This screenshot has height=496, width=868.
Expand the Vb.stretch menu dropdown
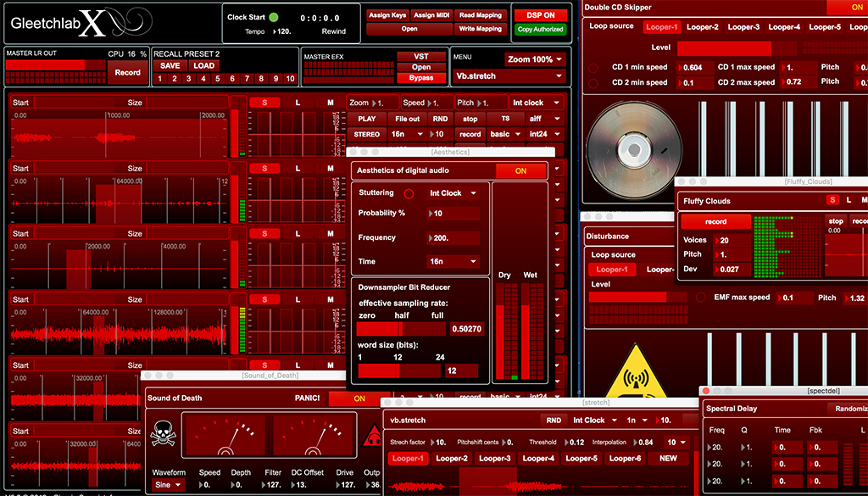509,75
